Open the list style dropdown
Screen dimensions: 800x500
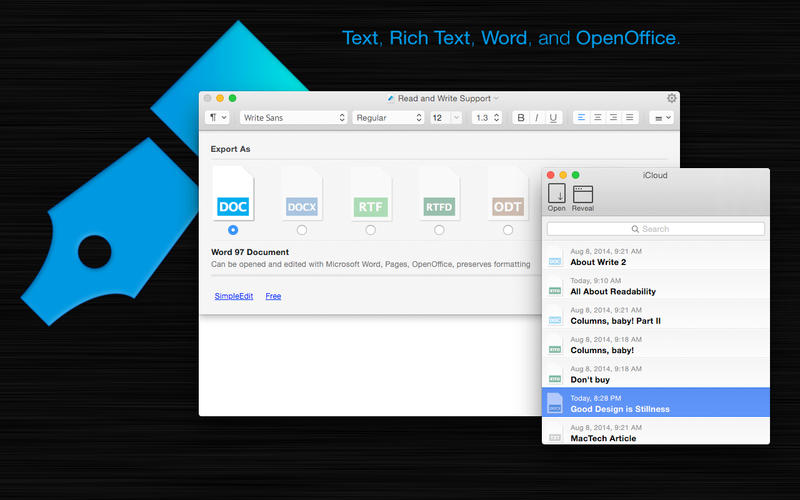[661, 117]
